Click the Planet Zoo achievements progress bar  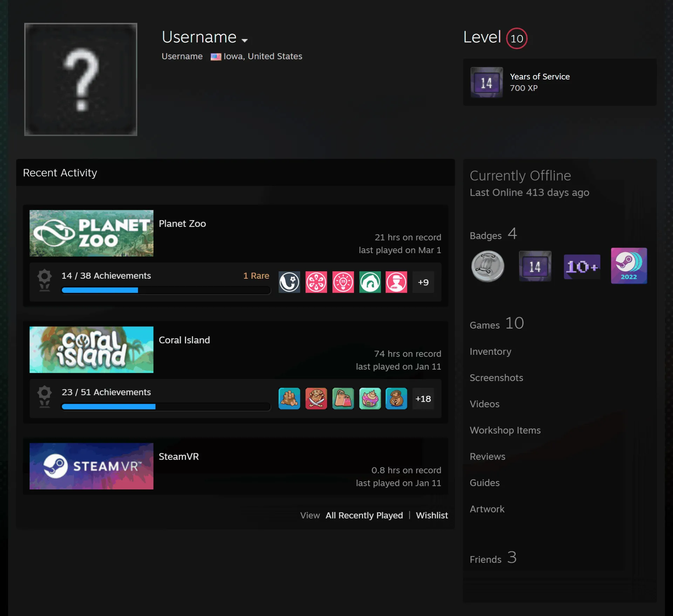[166, 290]
